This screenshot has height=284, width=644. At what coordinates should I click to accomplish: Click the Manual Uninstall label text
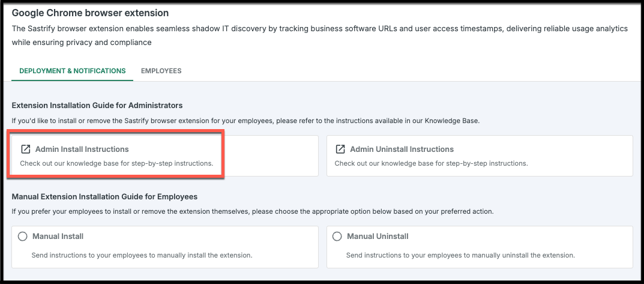pyautogui.click(x=378, y=237)
